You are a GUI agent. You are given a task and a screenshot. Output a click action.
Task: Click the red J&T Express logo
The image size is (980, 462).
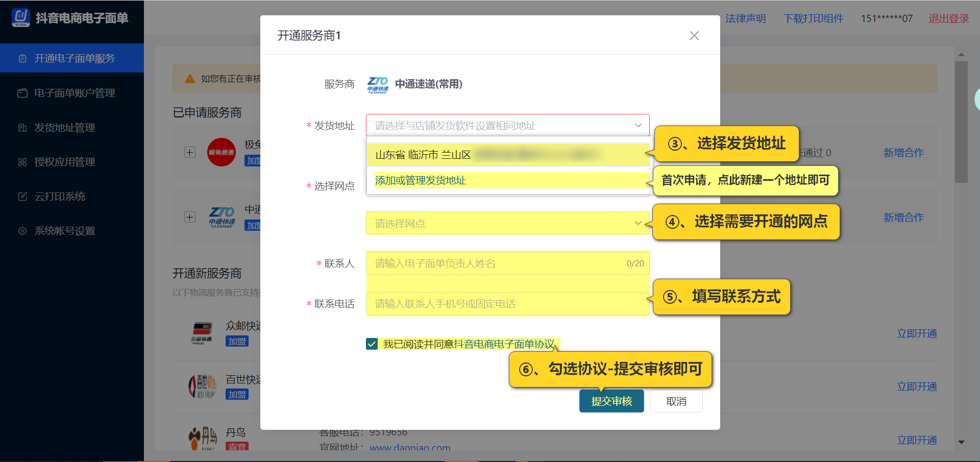pyautogui.click(x=221, y=152)
